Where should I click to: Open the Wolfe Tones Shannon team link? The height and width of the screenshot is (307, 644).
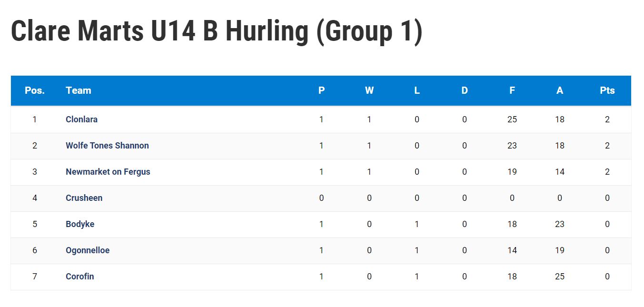pos(107,146)
